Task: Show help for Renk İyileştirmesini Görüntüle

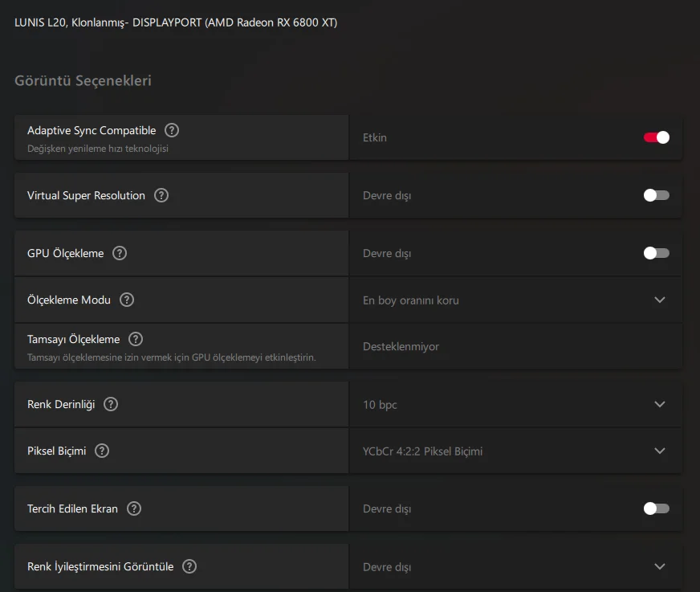Action: pos(189,566)
